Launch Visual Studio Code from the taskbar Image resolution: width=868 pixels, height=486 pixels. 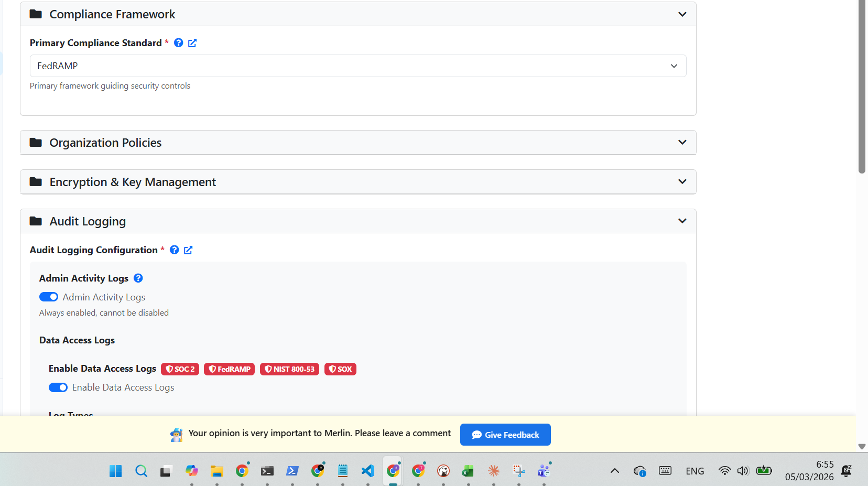tap(367, 471)
